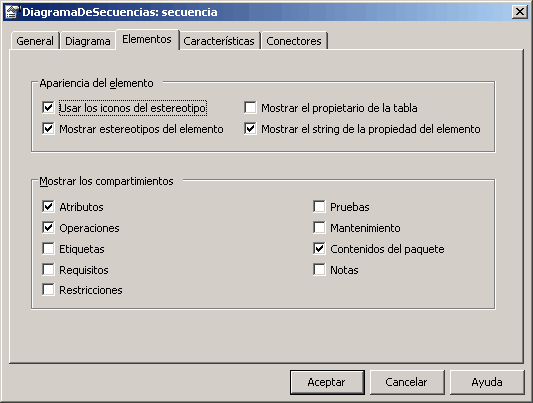Enable Mostrar el propietario de la tabla
Image resolution: width=533 pixels, height=403 pixels.
(250, 108)
